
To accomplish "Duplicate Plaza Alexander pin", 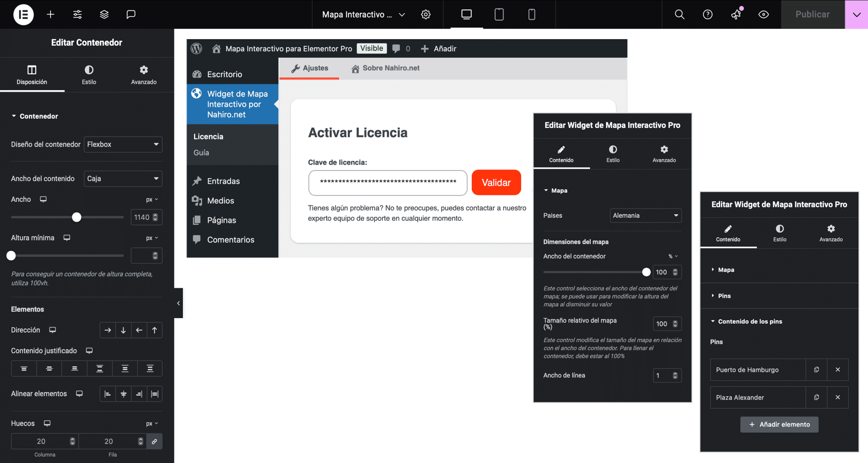I will [x=816, y=397].
